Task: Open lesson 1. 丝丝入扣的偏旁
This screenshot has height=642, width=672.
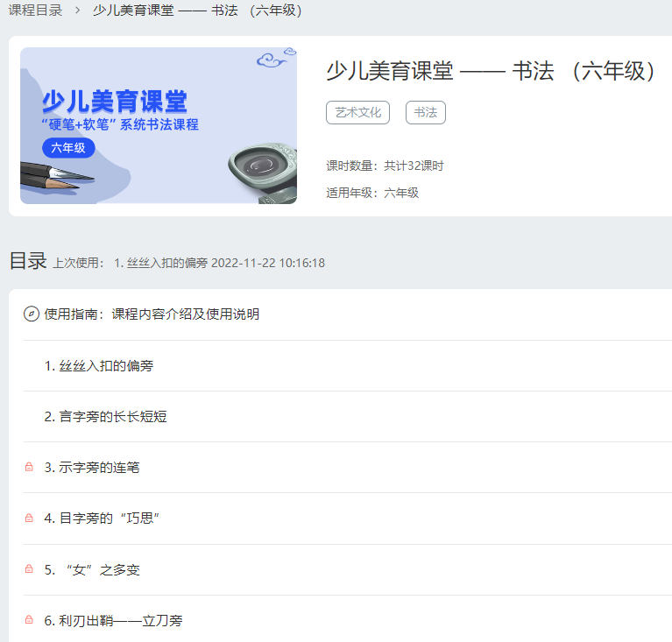Action: (99, 365)
